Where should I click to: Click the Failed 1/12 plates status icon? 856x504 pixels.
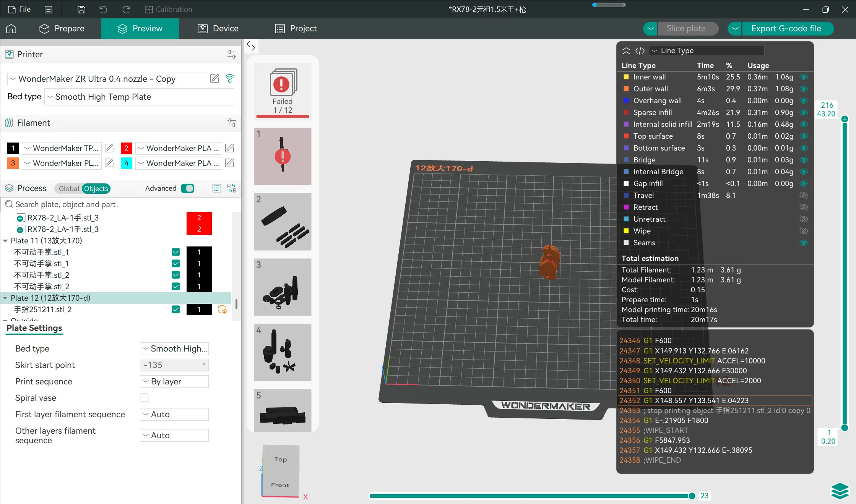(283, 91)
